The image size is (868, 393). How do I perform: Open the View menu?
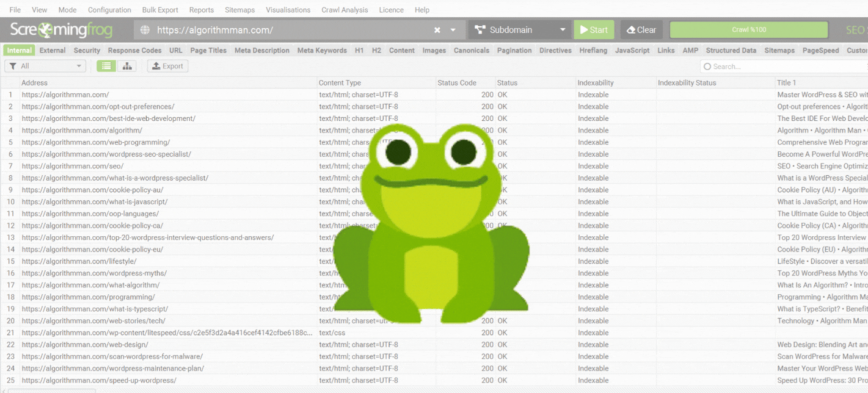click(x=39, y=10)
